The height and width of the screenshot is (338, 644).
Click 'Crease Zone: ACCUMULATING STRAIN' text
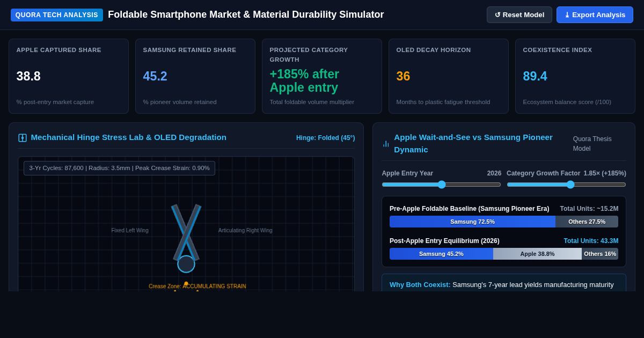pyautogui.click(x=197, y=286)
